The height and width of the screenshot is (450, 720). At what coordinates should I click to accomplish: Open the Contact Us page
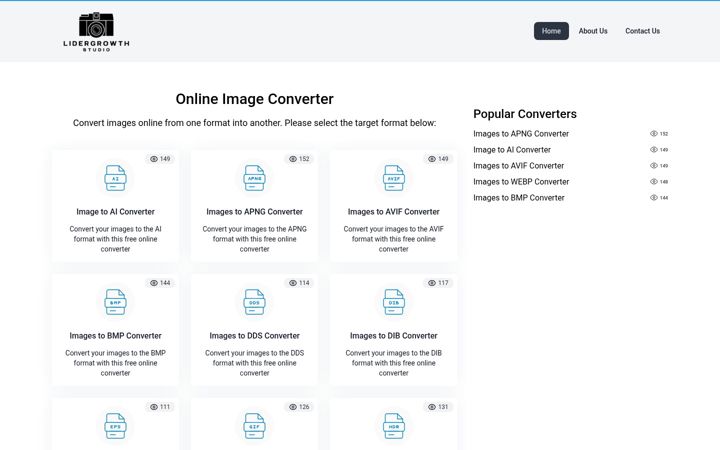pyautogui.click(x=642, y=31)
